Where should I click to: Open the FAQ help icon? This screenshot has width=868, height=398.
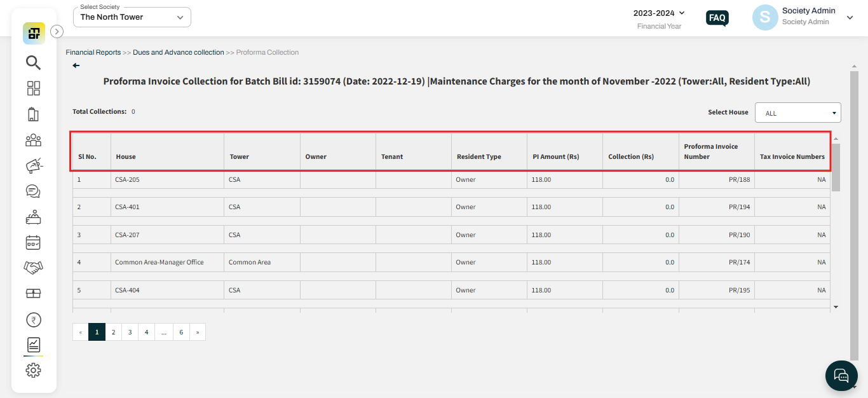click(x=717, y=18)
